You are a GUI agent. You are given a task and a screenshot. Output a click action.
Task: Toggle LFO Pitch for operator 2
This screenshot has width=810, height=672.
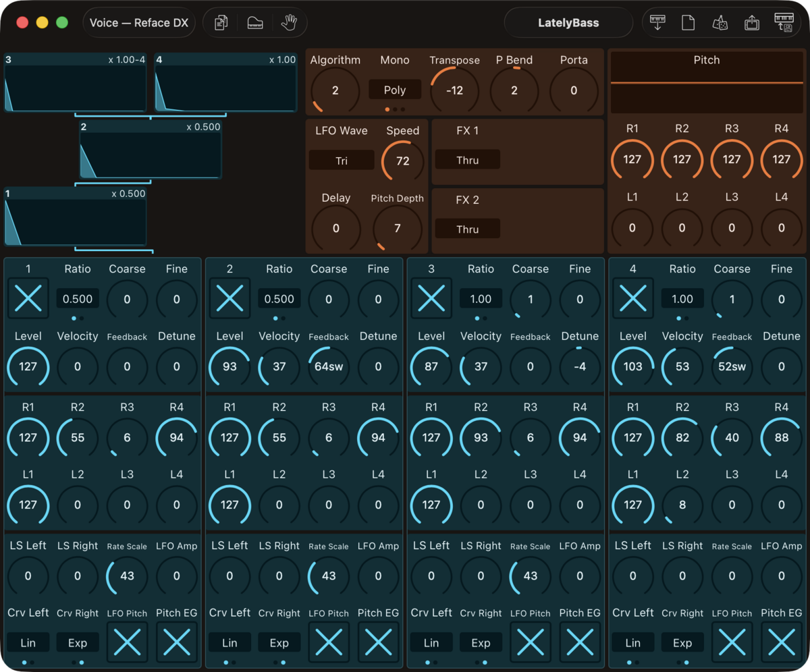[329, 642]
